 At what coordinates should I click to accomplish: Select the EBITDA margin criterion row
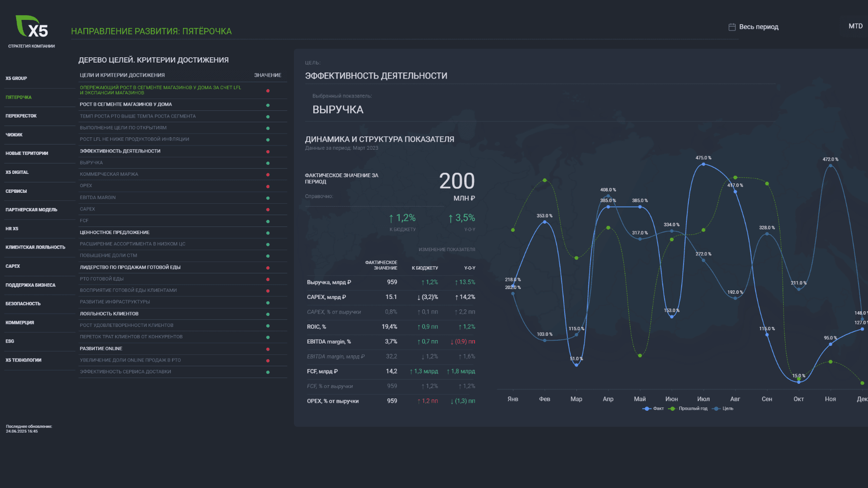[x=183, y=198]
